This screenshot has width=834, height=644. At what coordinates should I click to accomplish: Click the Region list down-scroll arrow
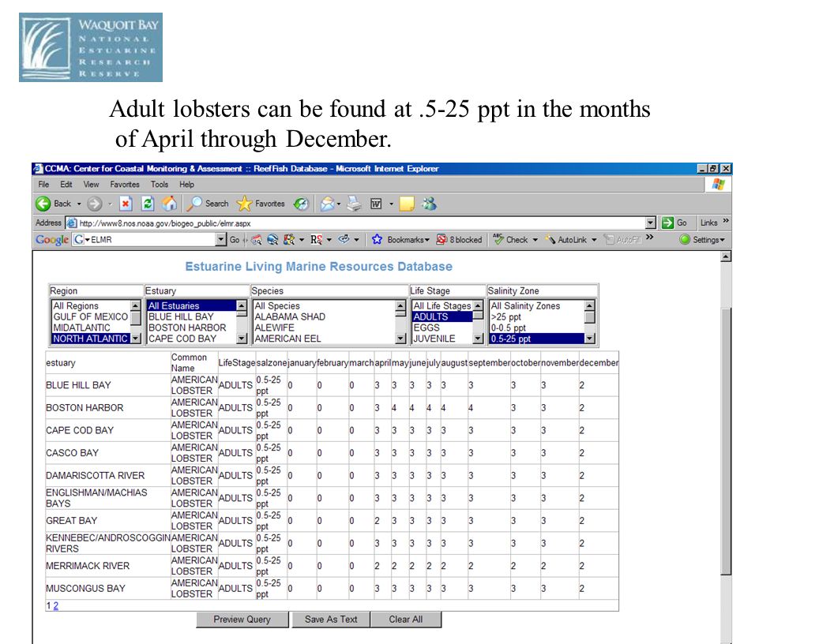point(135,339)
